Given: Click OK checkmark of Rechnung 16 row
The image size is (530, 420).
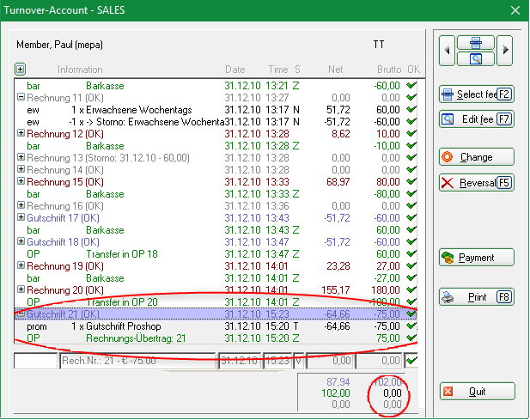Looking at the screenshot, I should tap(411, 205).
